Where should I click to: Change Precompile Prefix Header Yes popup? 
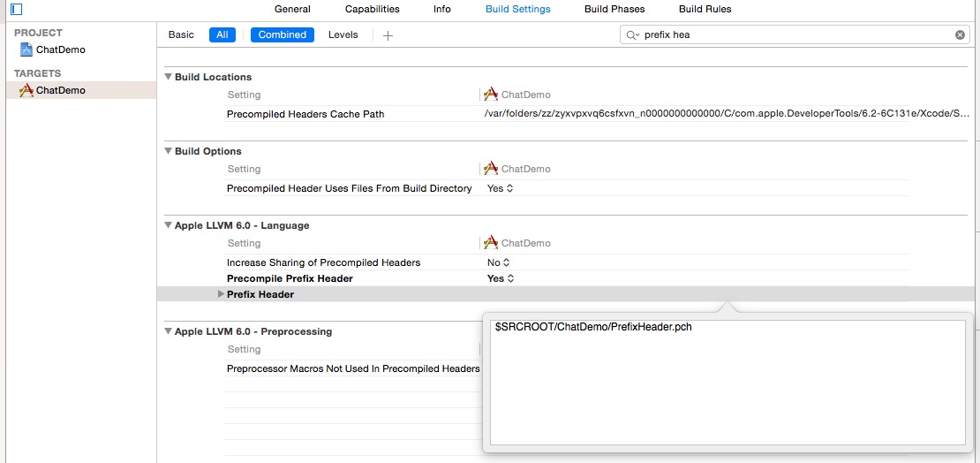click(501, 278)
